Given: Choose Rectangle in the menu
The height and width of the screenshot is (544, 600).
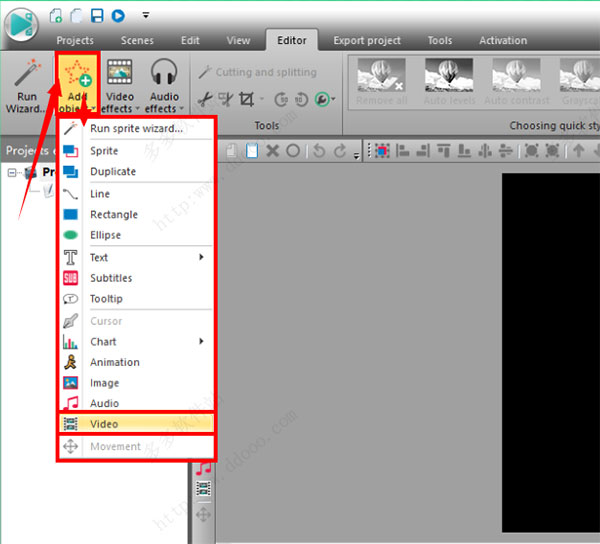Looking at the screenshot, I should [x=137, y=215].
